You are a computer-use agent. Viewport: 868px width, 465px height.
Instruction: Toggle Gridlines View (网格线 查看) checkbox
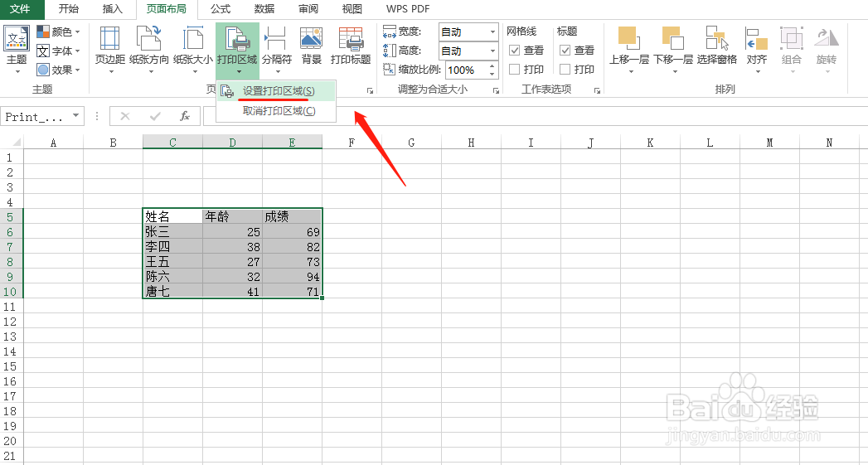(515, 51)
